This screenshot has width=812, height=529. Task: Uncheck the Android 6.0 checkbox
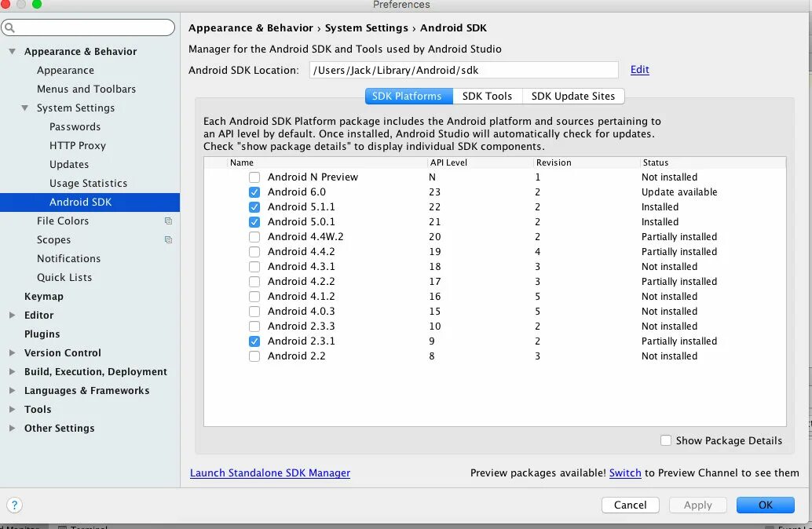click(254, 192)
